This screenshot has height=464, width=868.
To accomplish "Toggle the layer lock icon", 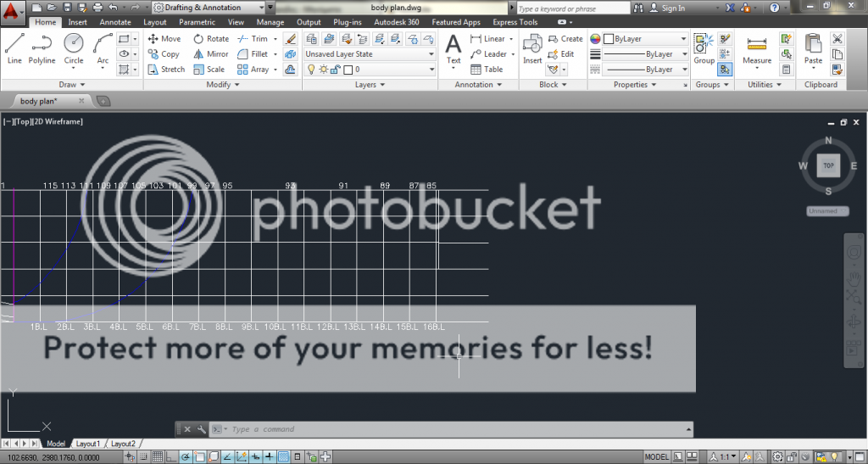I will tap(335, 70).
